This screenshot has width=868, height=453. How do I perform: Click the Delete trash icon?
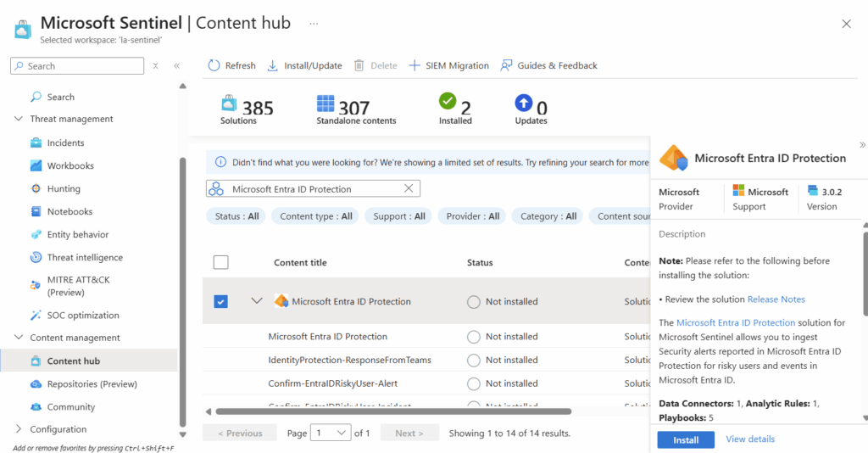pos(359,65)
